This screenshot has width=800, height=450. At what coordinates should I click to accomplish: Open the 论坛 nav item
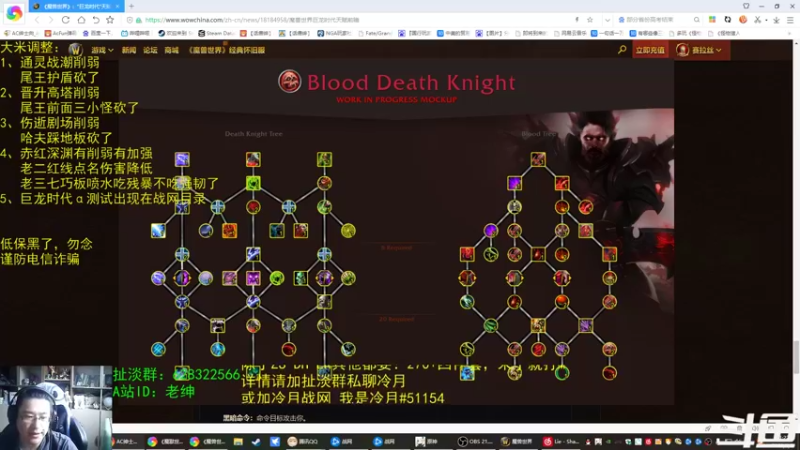150,50
